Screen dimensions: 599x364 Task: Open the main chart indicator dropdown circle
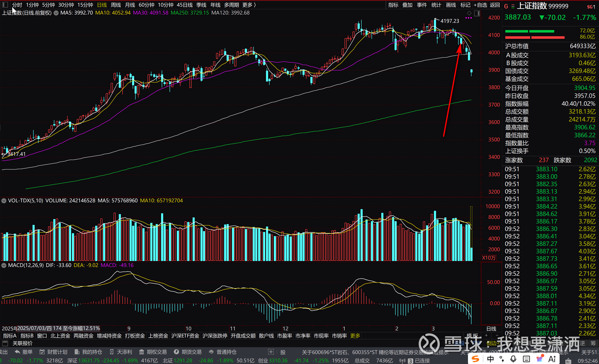pos(56,13)
